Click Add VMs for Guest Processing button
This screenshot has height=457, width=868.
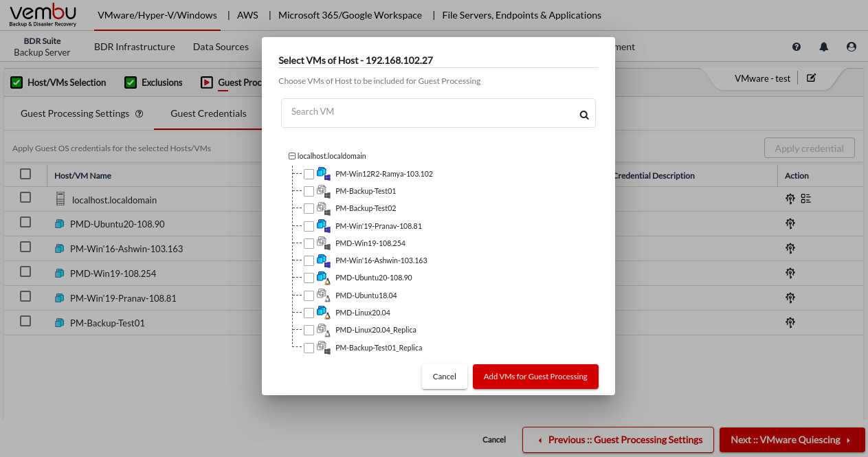tap(535, 377)
